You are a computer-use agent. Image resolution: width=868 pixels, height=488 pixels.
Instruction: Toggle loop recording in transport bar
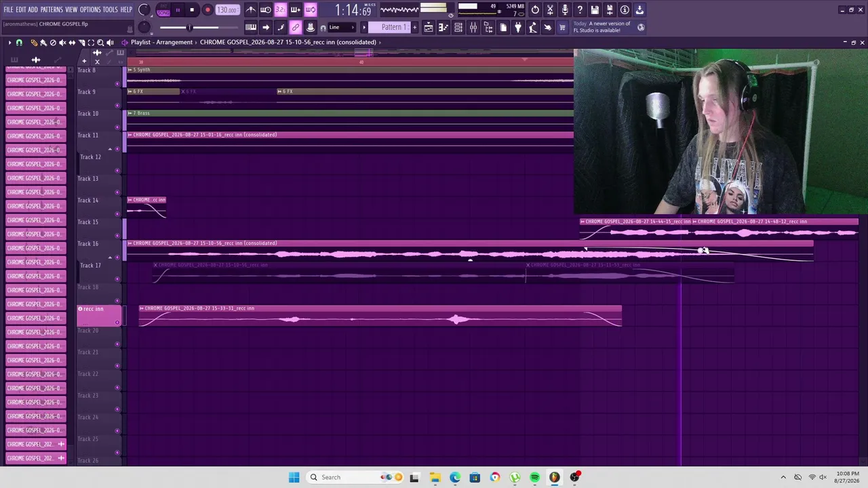(310, 9)
